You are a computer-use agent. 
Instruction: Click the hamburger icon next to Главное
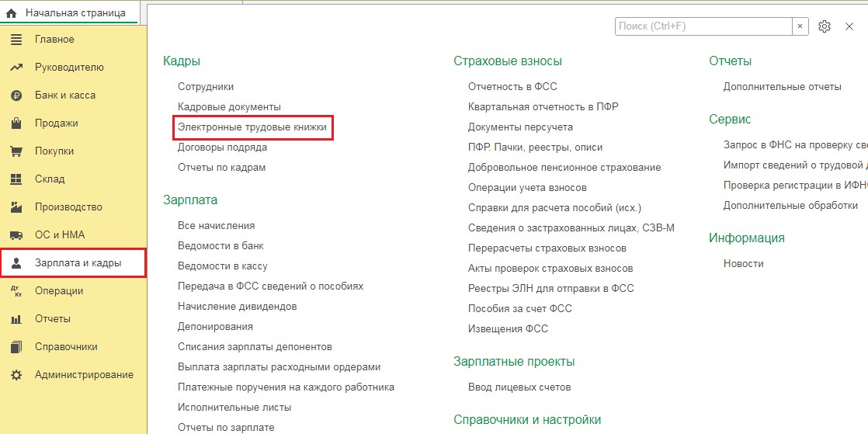click(x=16, y=40)
